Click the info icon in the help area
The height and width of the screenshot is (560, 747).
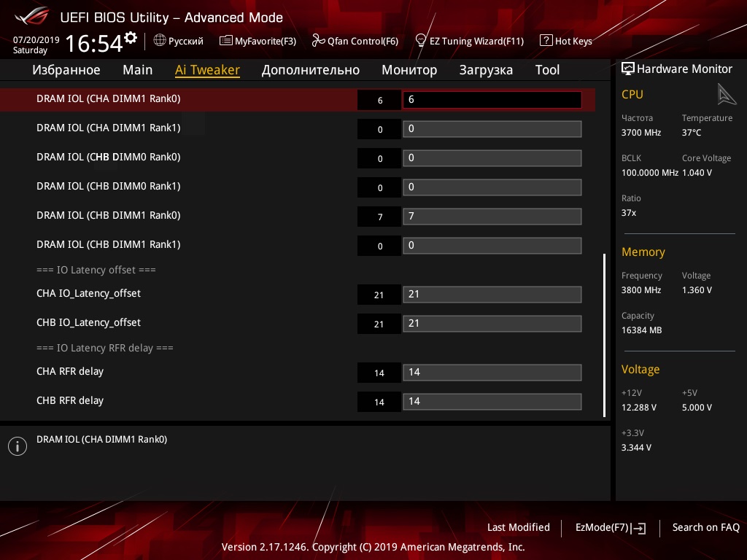point(18,446)
